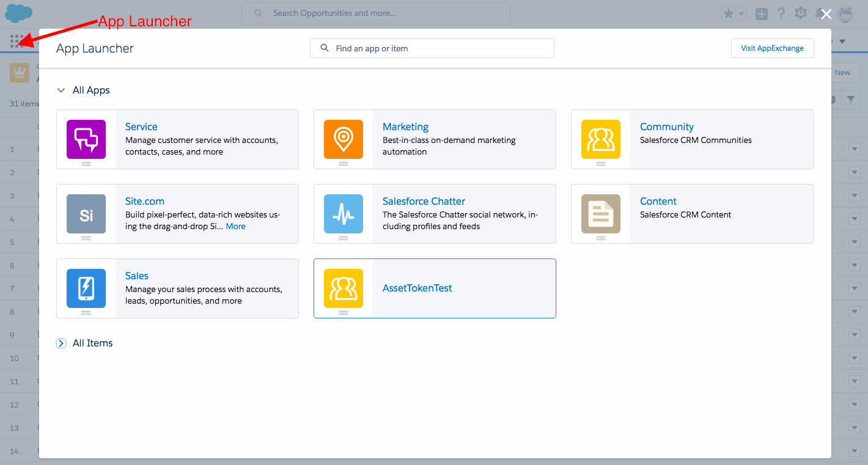
Task: Open row 9 actions dropdown in list
Action: point(854,335)
